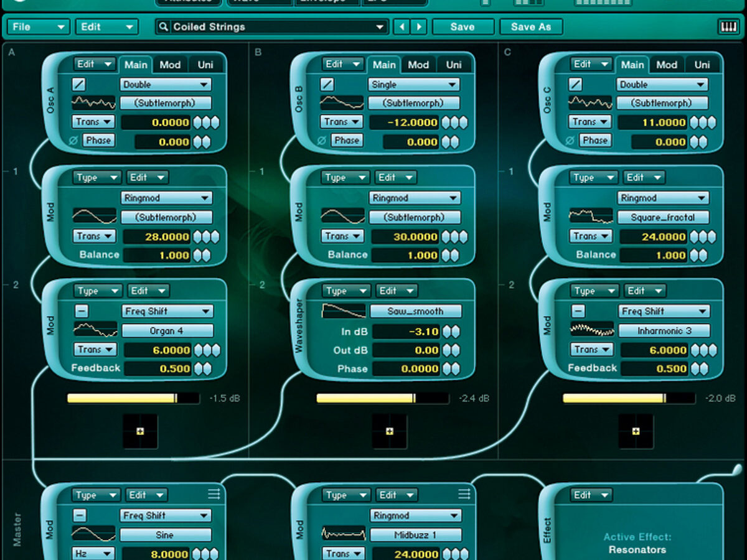Toggle the minus button on column C Freq Shift
This screenshot has width=747, height=560.
(x=578, y=311)
